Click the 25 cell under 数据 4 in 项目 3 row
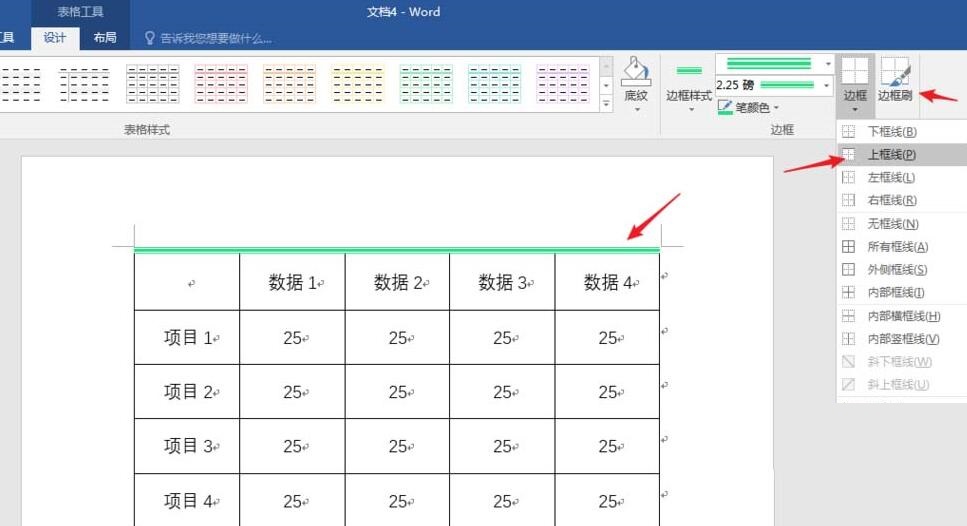 (607, 446)
